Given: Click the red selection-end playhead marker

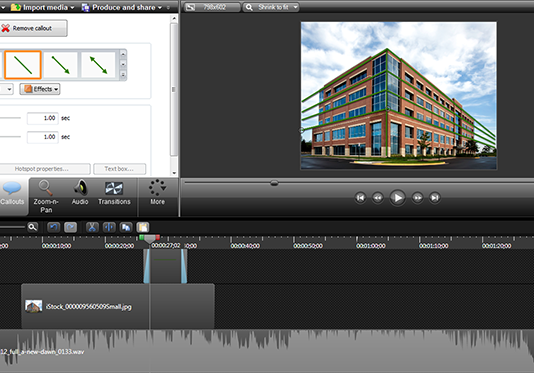Looking at the screenshot, I should click(x=158, y=237).
